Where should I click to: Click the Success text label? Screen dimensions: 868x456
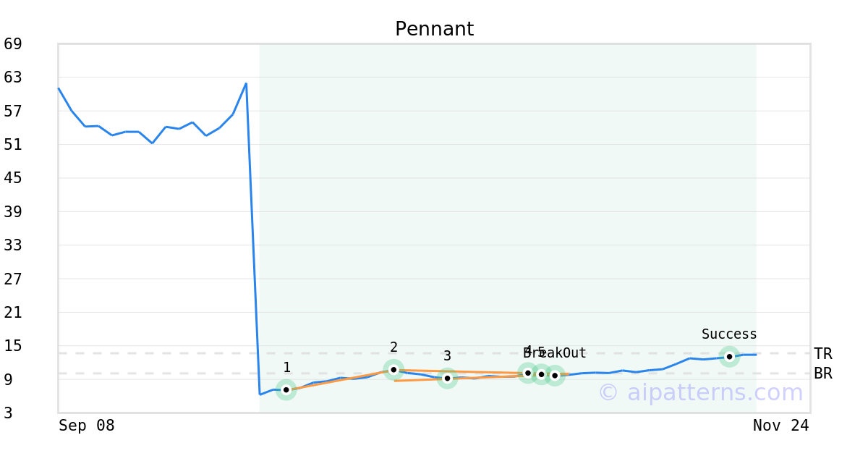(x=729, y=334)
